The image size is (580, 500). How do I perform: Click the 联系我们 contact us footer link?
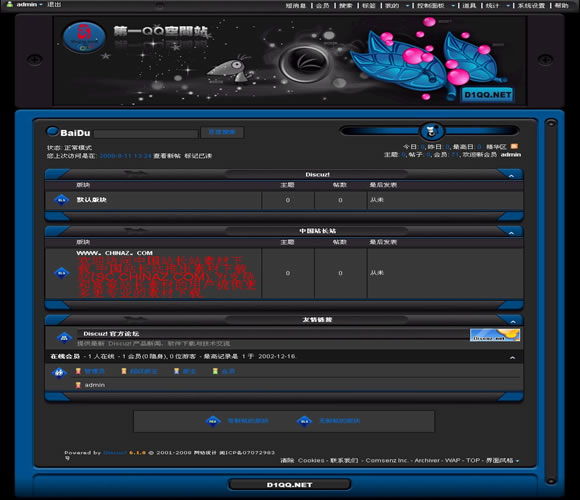pos(344,460)
